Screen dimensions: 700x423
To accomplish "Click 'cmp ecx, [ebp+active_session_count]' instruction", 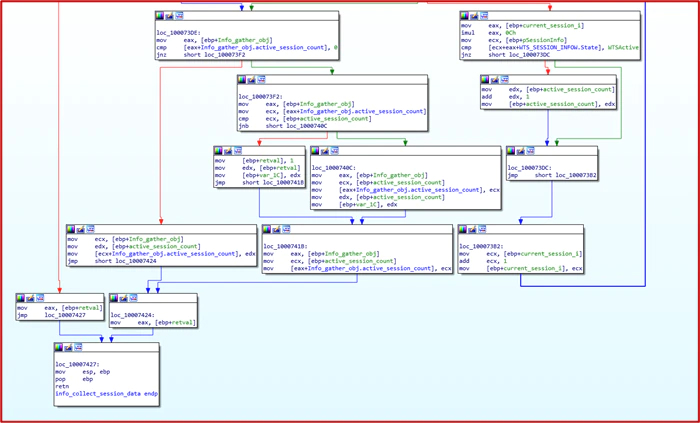I will click(x=304, y=119).
